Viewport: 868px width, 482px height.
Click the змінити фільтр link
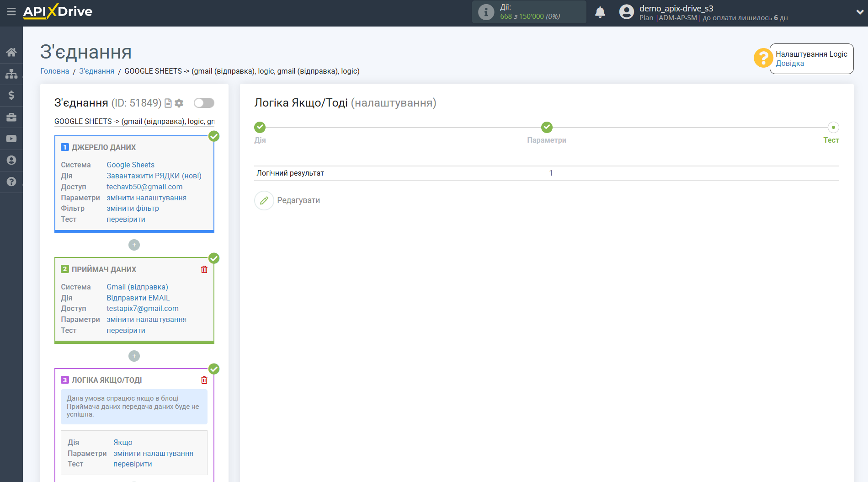[133, 208]
